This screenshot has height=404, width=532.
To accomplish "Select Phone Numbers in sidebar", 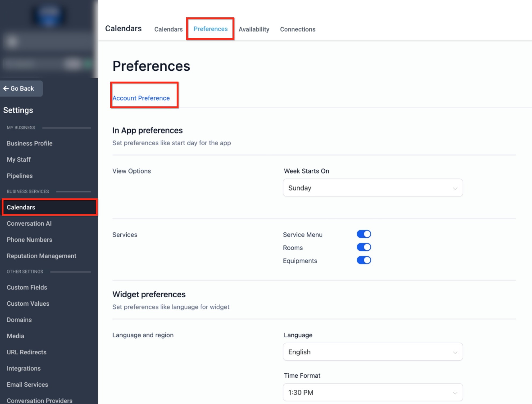I will (29, 240).
